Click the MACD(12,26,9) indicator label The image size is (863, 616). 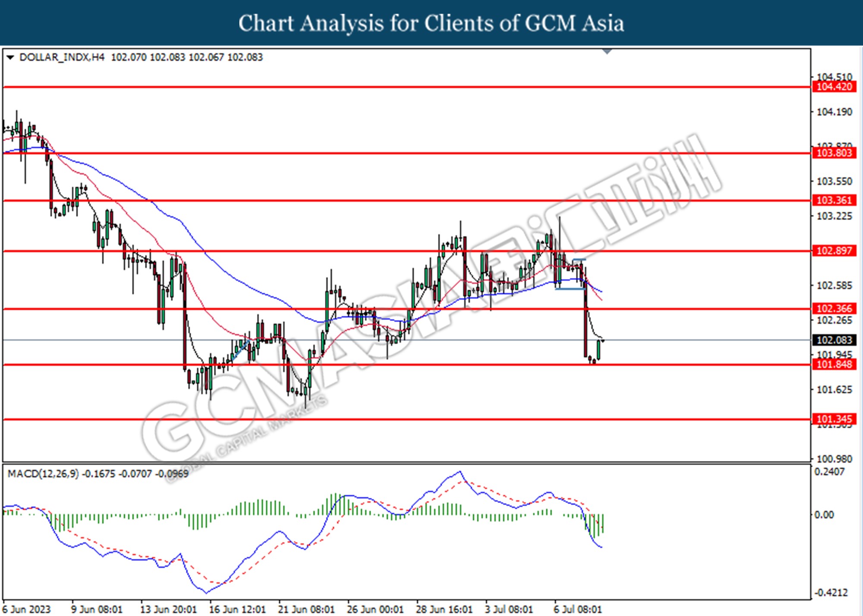pyautogui.click(x=43, y=474)
